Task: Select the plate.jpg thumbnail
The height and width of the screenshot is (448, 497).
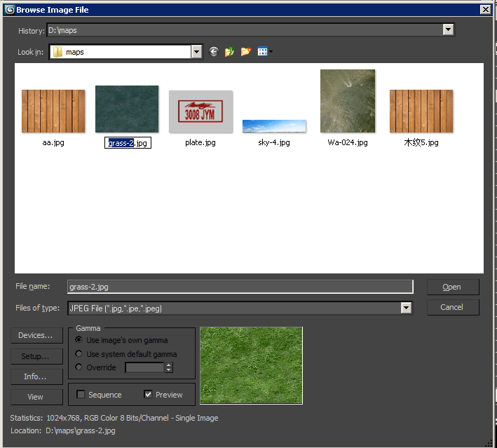Action: click(x=200, y=111)
